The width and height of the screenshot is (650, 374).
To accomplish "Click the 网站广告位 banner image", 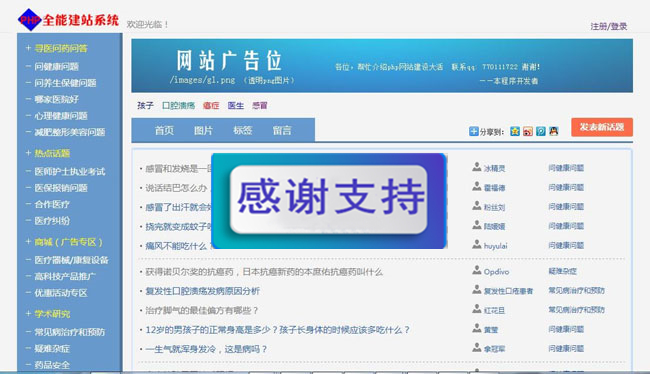I will (382, 66).
